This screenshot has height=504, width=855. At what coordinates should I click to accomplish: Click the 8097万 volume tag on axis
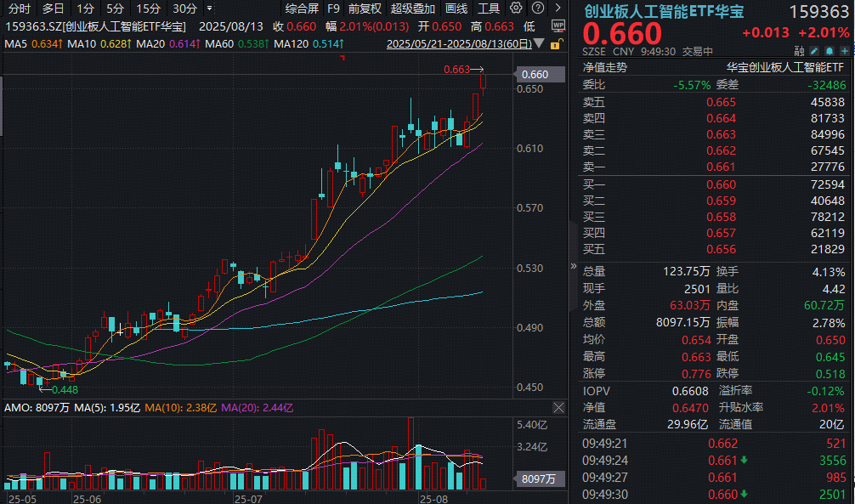[540, 479]
